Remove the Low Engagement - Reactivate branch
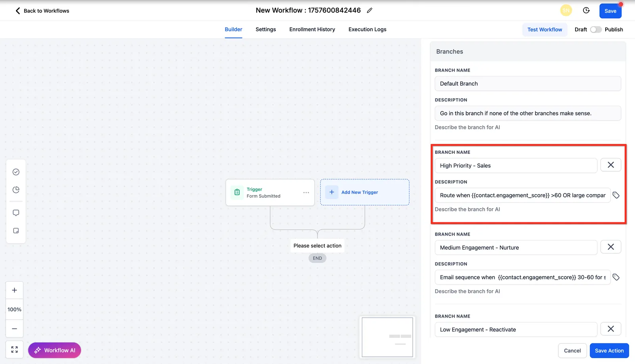Screen dimensions: 635x364 [x=610, y=329]
